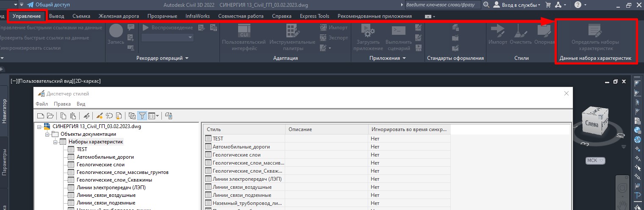Viewport: 644px width, 210px height.
Task: Click the paste style clipboard icon
Action: click(72, 115)
